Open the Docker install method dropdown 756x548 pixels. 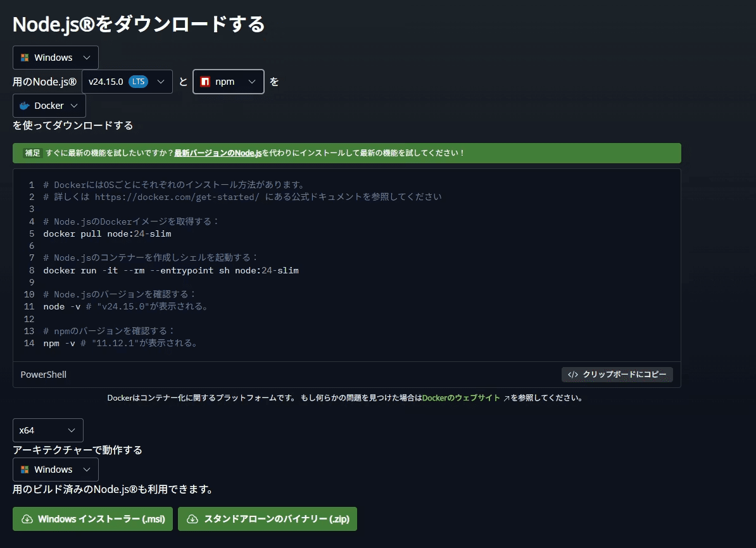pyautogui.click(x=49, y=106)
